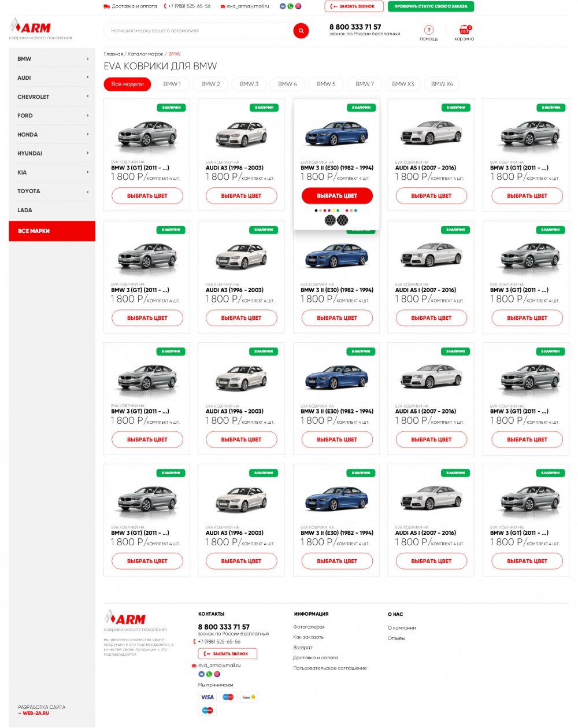Click "ПРОВЕРИТЬ СТАТУС СВОЕГО ЗАКАЗА" button
The width and height of the screenshot is (578, 728).
point(431,6)
